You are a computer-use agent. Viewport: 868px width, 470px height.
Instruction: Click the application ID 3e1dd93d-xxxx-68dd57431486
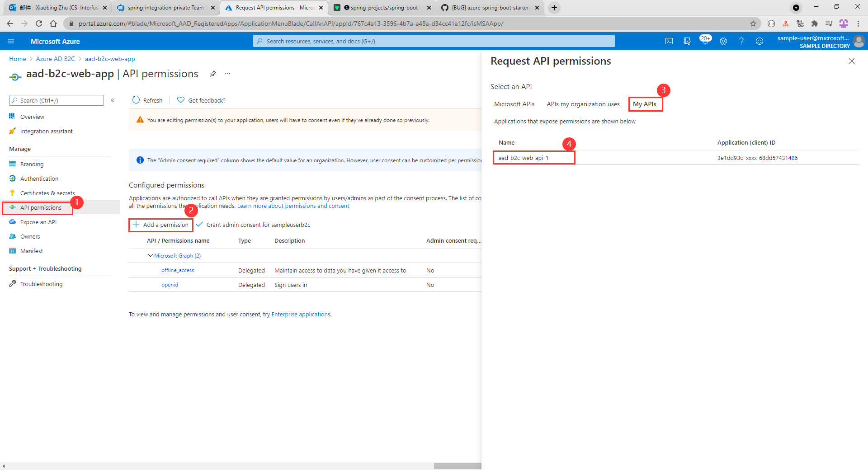pyautogui.click(x=757, y=158)
